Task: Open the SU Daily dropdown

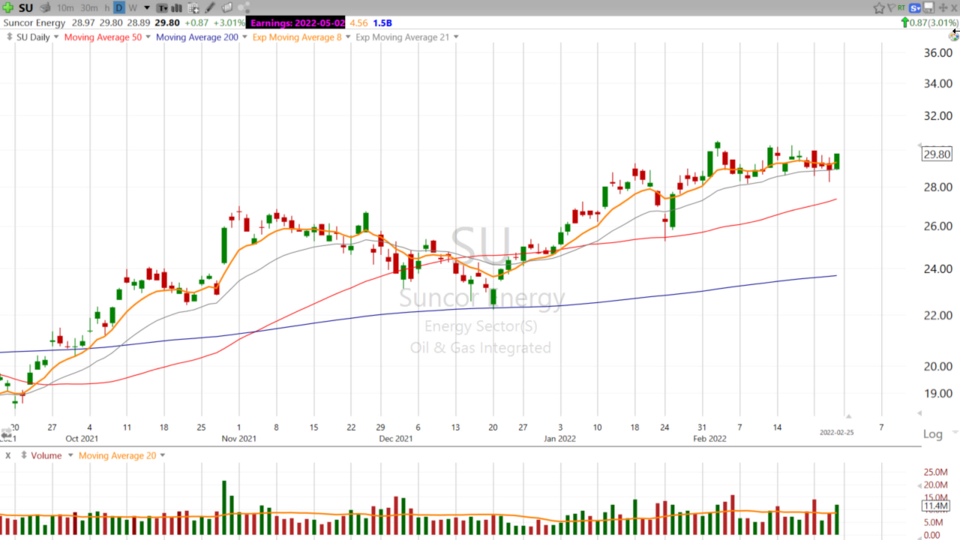Action: pyautogui.click(x=56, y=37)
